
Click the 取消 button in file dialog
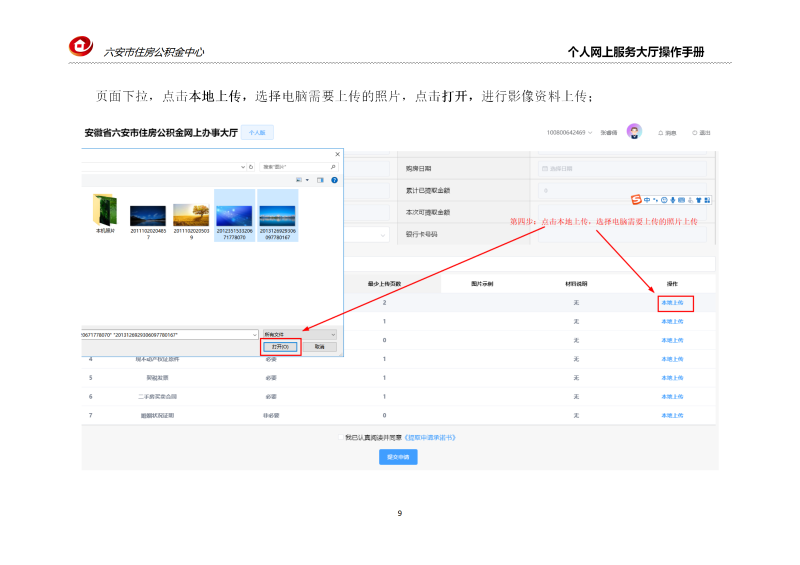(x=319, y=347)
